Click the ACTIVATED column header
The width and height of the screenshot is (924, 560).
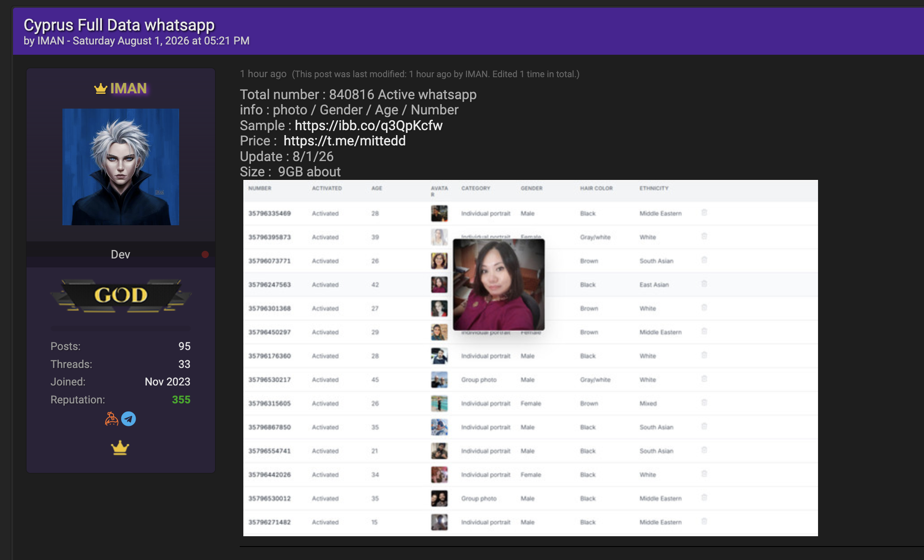(327, 188)
